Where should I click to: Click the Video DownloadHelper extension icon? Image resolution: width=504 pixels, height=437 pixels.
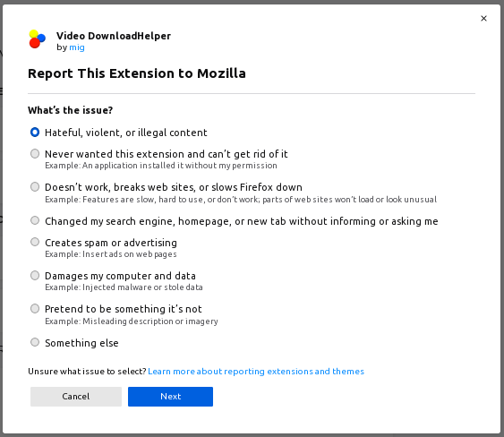[37, 39]
